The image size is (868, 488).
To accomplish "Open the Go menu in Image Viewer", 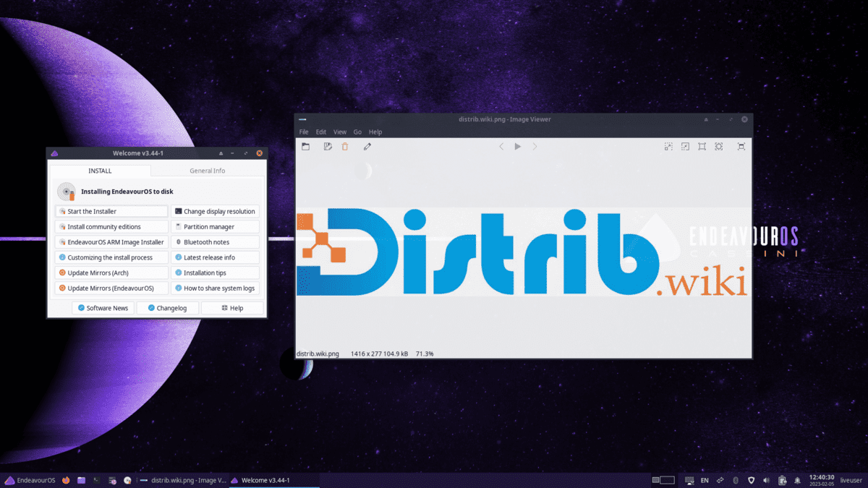I will 357,132.
